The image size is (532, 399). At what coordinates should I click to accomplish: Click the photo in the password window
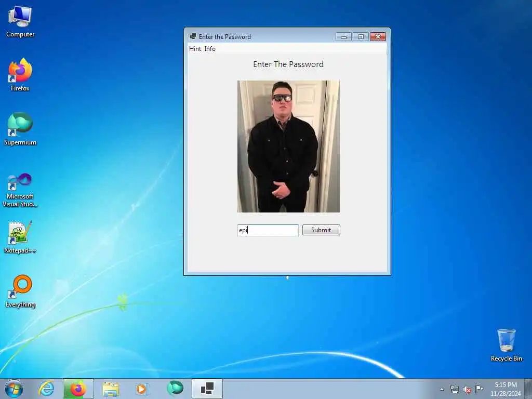(x=288, y=146)
